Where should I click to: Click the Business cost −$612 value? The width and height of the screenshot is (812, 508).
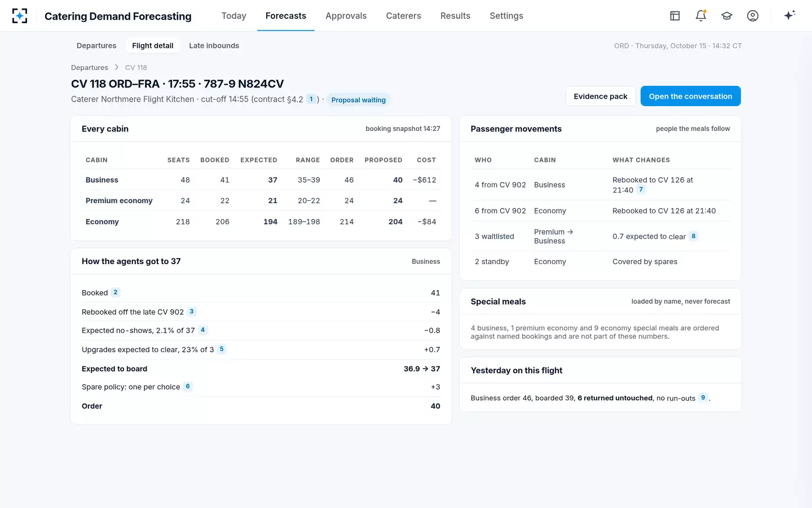425,180
